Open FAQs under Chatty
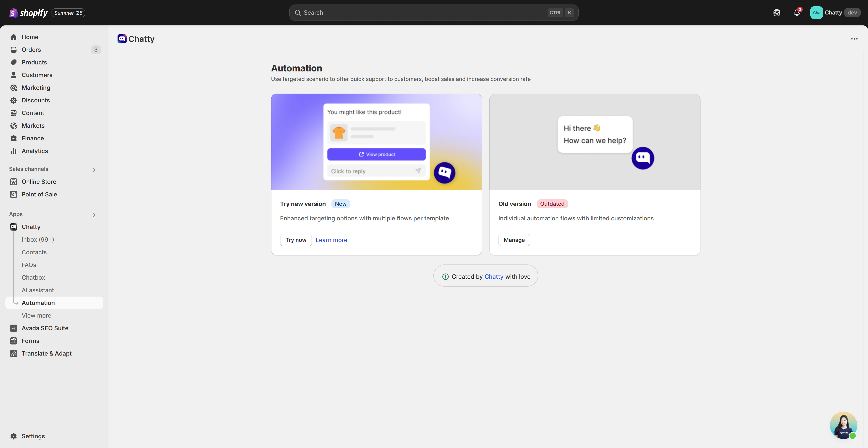Viewport: 868px width, 448px height. (x=29, y=265)
